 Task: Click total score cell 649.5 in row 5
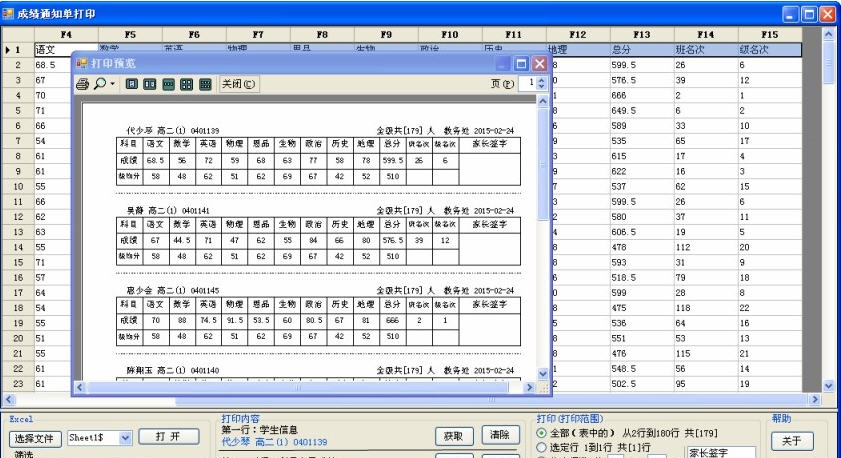click(641, 110)
